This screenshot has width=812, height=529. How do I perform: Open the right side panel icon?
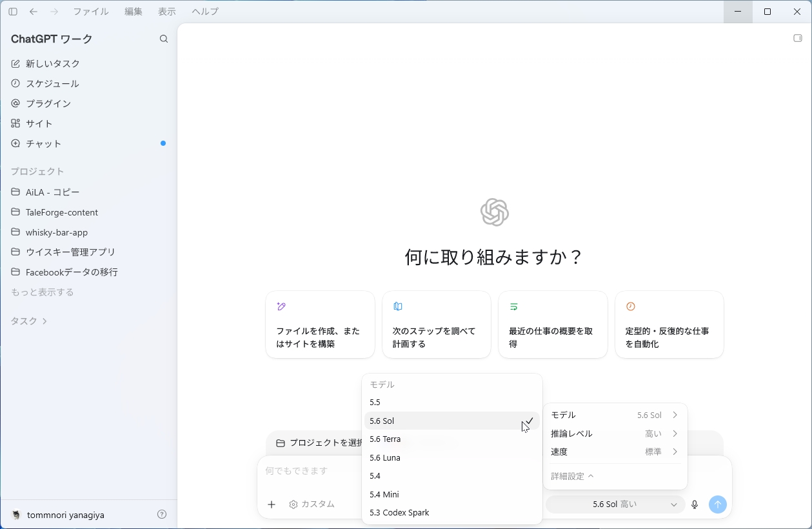coord(798,38)
